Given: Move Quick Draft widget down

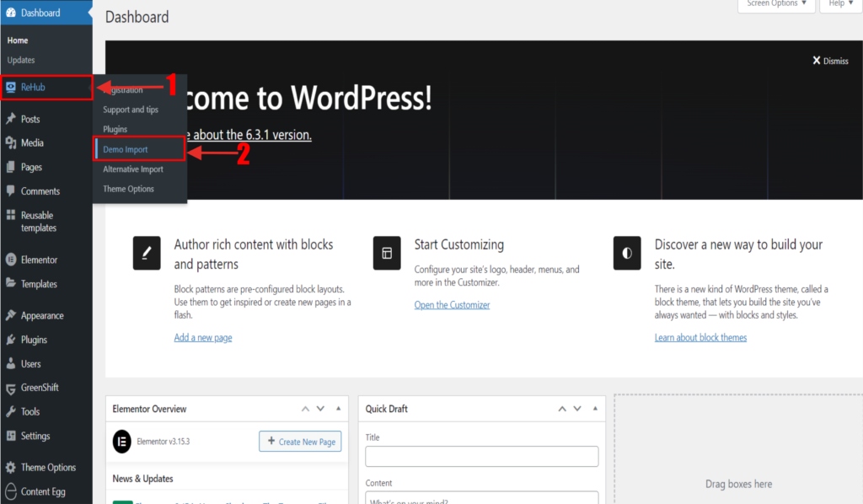Looking at the screenshot, I should point(577,409).
